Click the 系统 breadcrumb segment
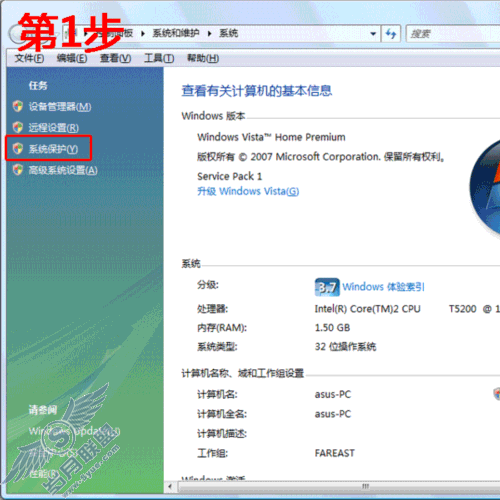This screenshot has height=500, width=500. click(228, 33)
